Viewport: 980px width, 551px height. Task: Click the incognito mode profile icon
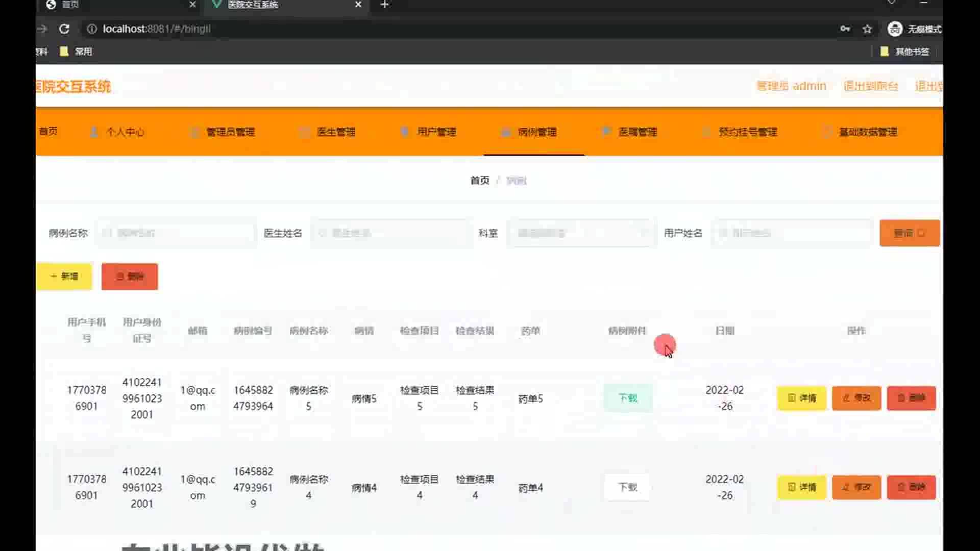895,29
